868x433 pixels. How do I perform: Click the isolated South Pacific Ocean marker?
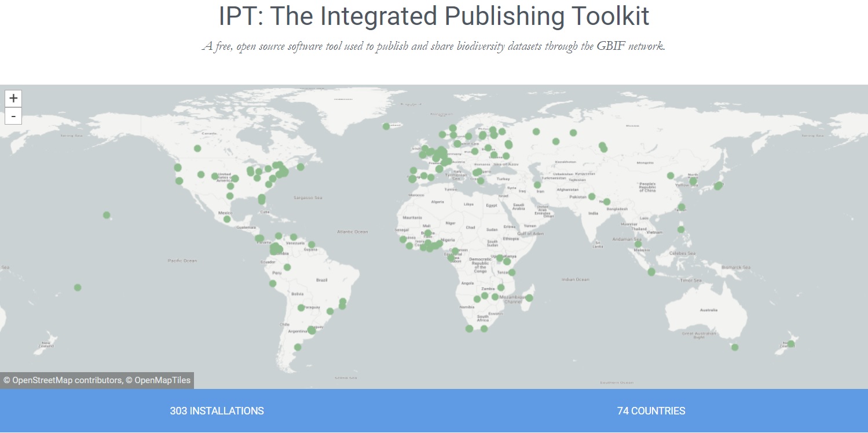pos(78,288)
